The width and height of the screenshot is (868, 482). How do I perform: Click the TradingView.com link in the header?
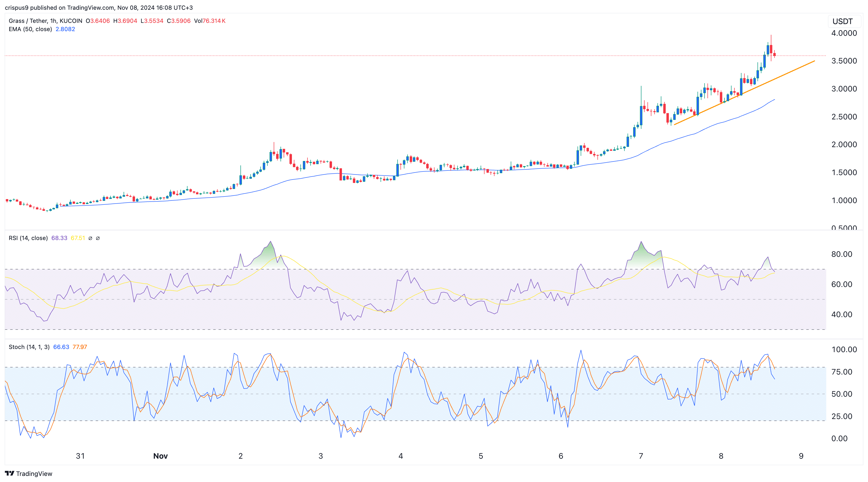88,8
